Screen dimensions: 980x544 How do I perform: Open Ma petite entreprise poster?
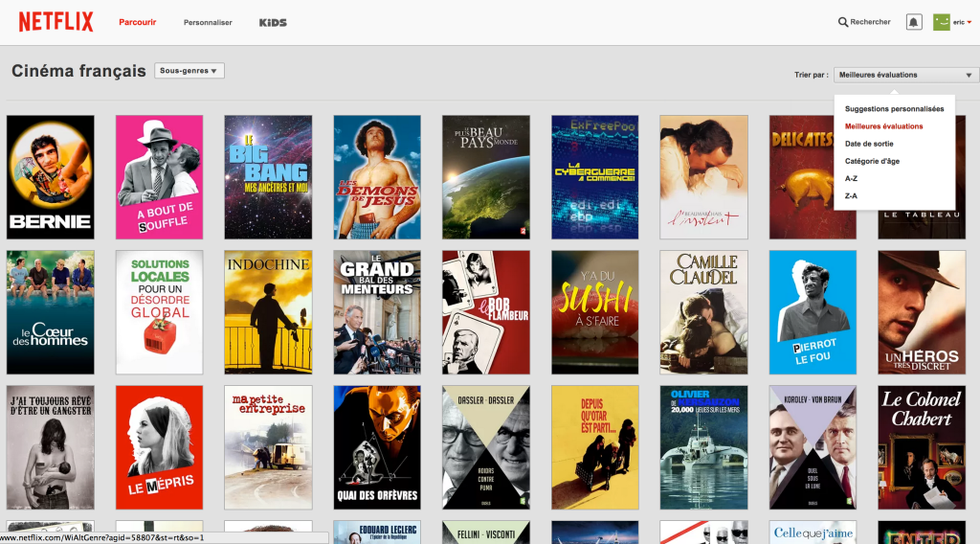click(268, 447)
